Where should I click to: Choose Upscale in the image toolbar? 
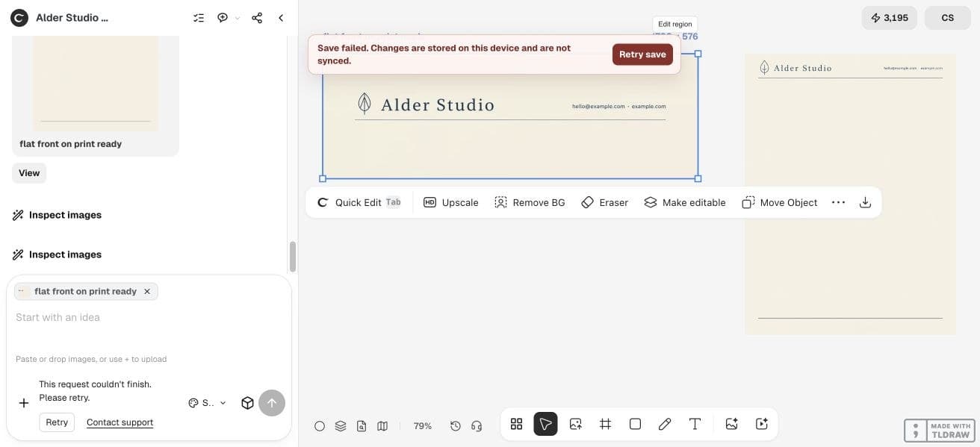point(451,202)
